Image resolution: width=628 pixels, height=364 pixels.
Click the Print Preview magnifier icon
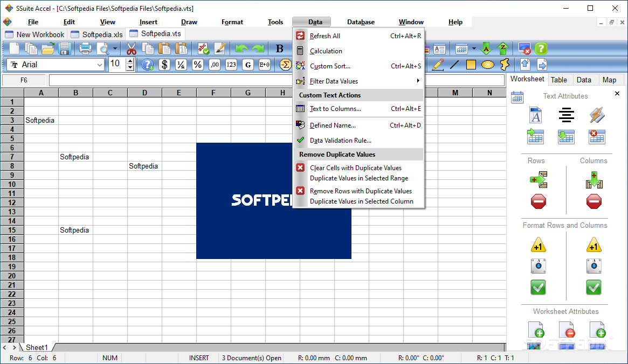(x=103, y=49)
